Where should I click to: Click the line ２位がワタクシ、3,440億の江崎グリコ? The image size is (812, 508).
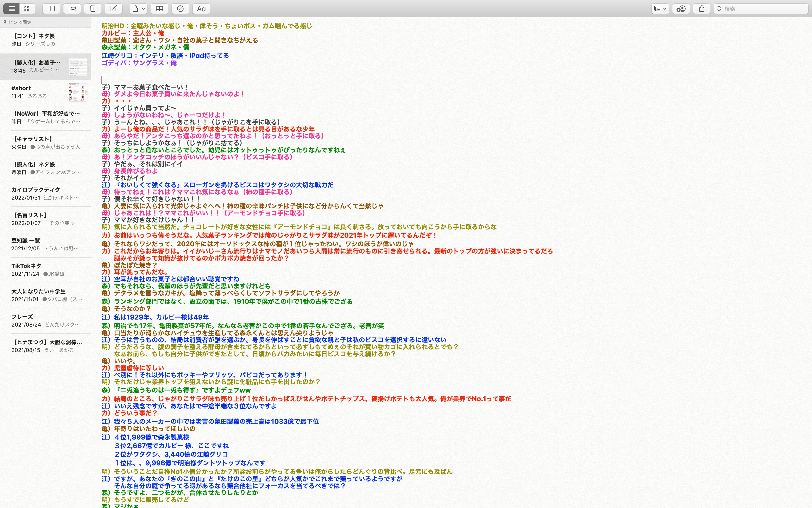pyautogui.click(x=171, y=454)
